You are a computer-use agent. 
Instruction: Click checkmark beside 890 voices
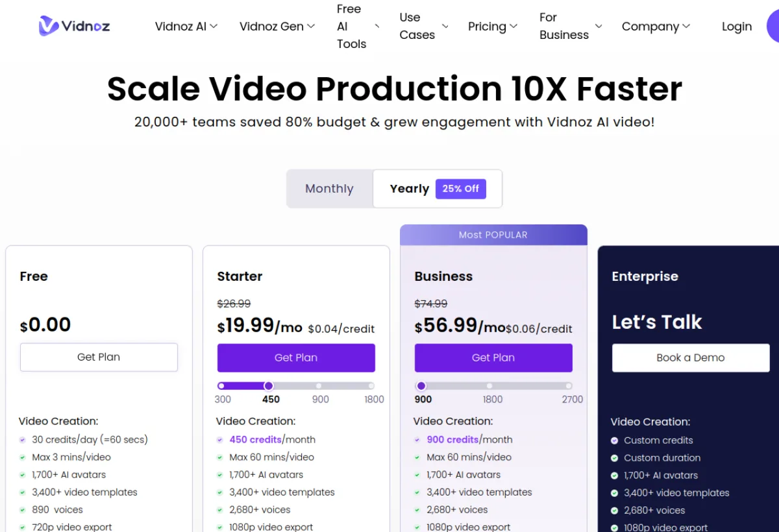point(23,510)
